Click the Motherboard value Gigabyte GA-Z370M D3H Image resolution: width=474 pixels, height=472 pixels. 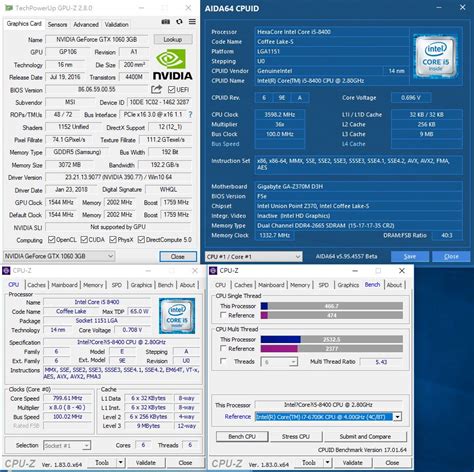click(x=359, y=187)
